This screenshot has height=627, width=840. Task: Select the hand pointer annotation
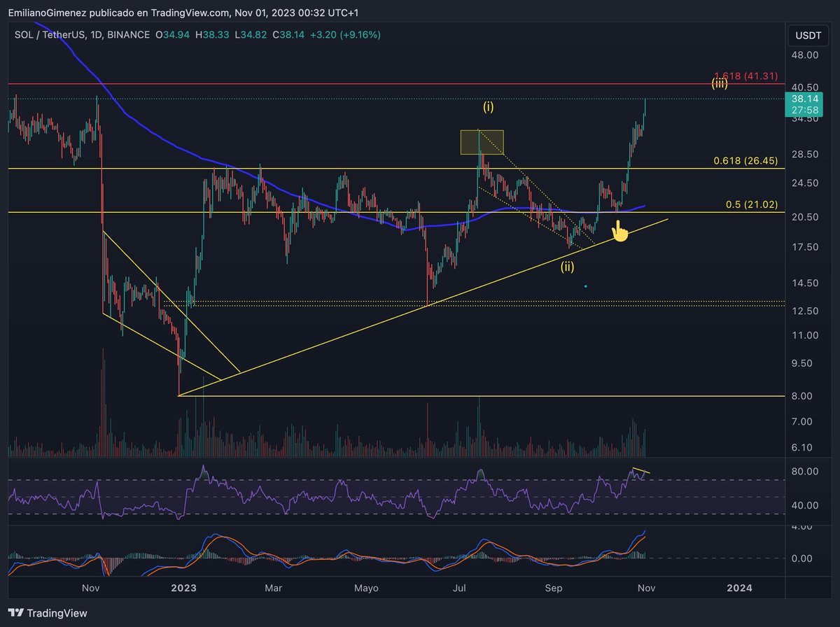click(x=619, y=231)
